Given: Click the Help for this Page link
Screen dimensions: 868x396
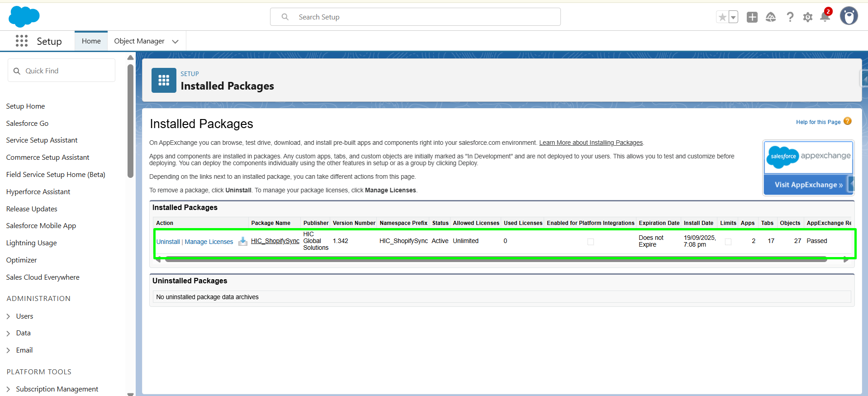Looking at the screenshot, I should tap(818, 122).
